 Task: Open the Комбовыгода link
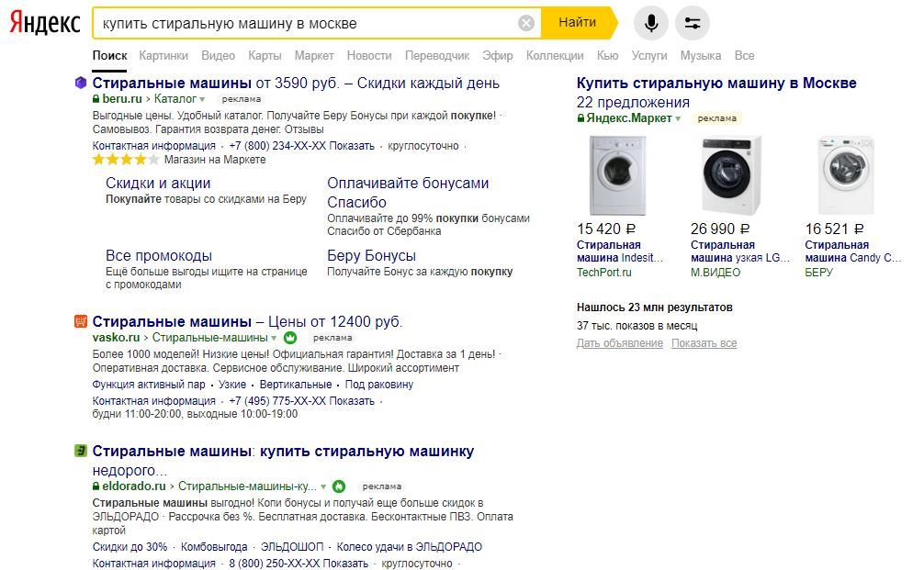(x=214, y=547)
